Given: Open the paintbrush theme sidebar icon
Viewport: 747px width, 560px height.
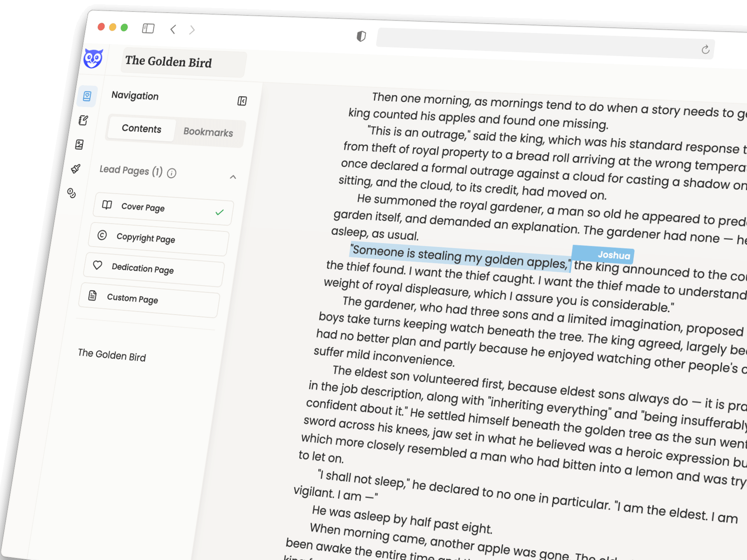Looking at the screenshot, I should [76, 168].
